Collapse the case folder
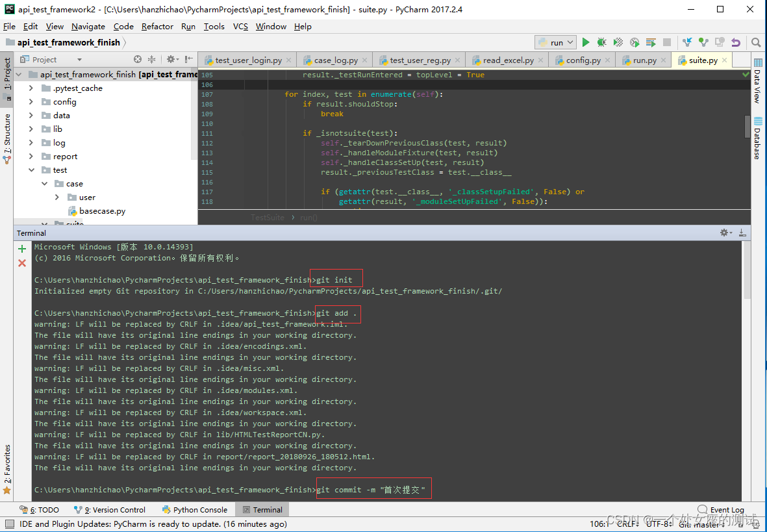 point(45,184)
